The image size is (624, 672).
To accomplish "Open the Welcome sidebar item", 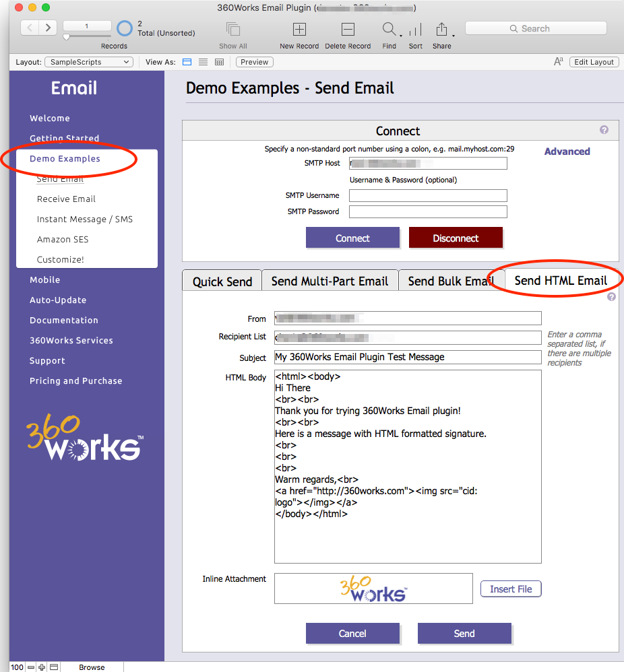I will (50, 119).
